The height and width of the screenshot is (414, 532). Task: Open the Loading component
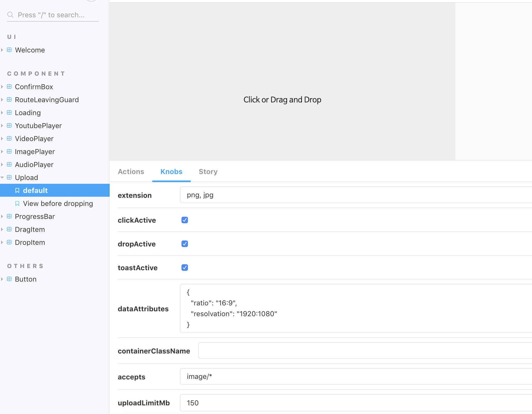(x=28, y=113)
